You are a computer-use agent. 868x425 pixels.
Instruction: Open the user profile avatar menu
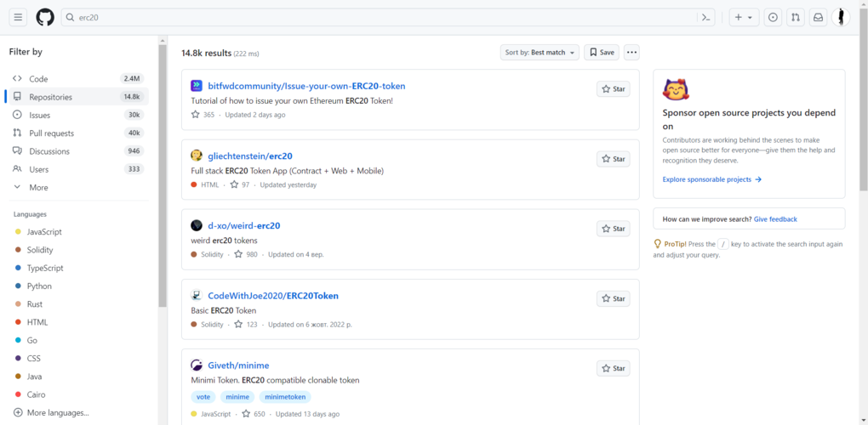point(841,17)
